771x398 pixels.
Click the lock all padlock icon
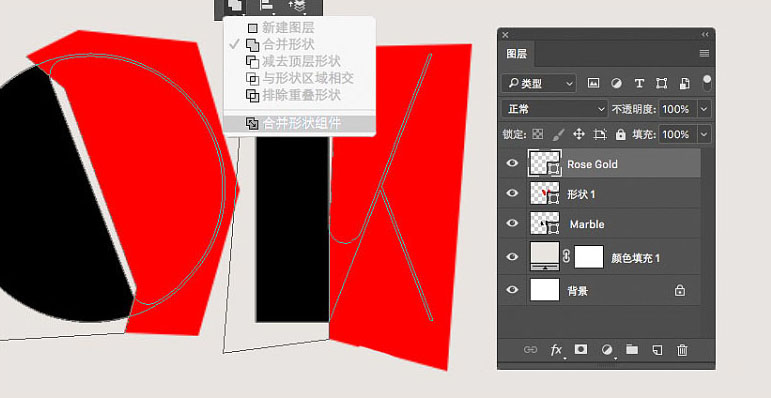[x=621, y=134]
